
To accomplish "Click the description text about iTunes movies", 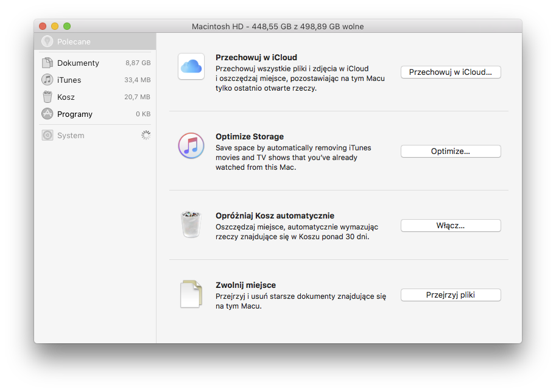I will (x=294, y=158).
